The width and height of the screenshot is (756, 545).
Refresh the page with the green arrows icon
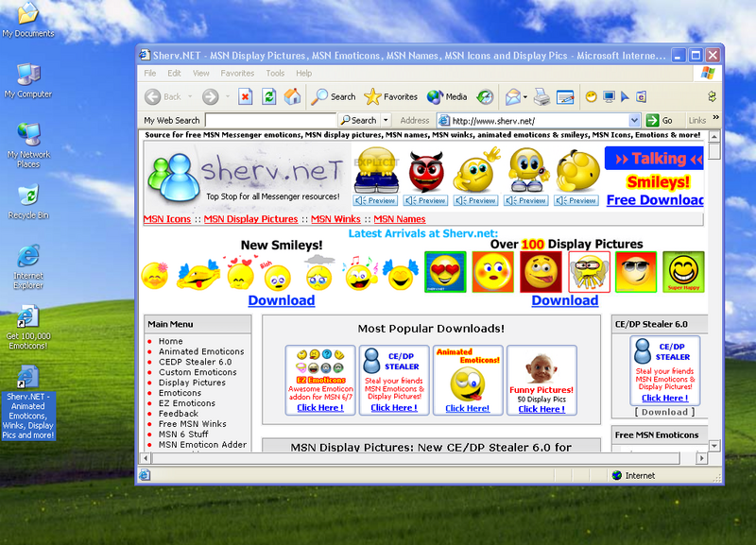point(269,97)
